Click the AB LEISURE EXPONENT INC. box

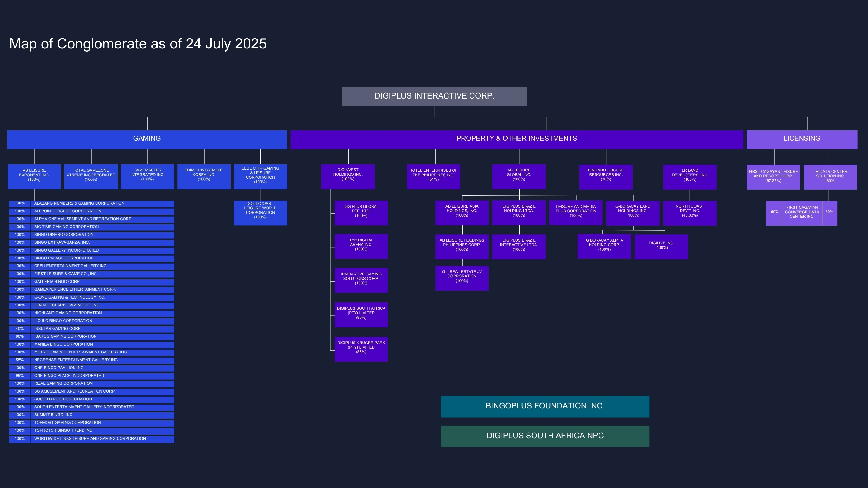[34, 177]
